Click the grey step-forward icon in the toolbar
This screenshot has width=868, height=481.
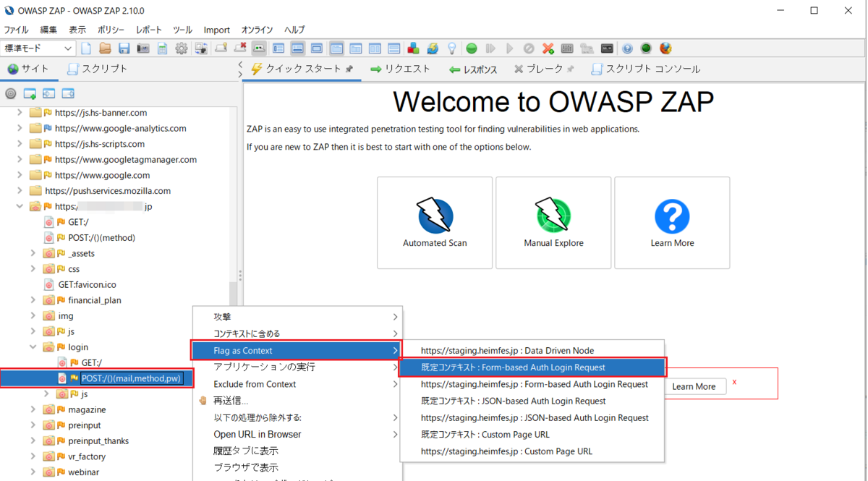click(x=491, y=48)
